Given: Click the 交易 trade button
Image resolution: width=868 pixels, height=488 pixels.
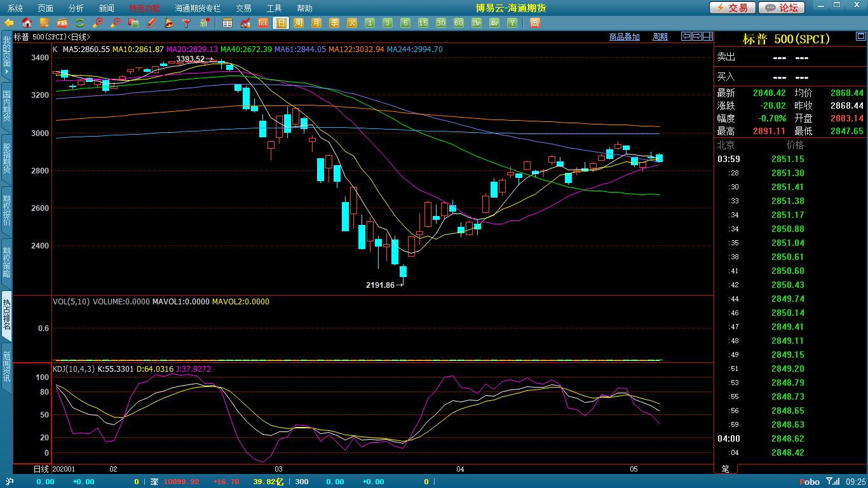Looking at the screenshot, I should coord(733,8).
